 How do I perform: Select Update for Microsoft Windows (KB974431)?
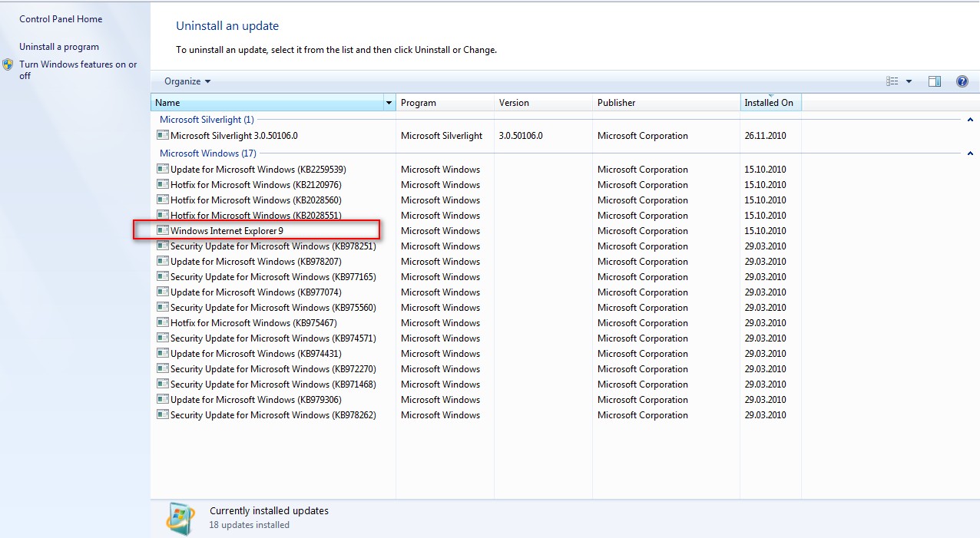256,354
